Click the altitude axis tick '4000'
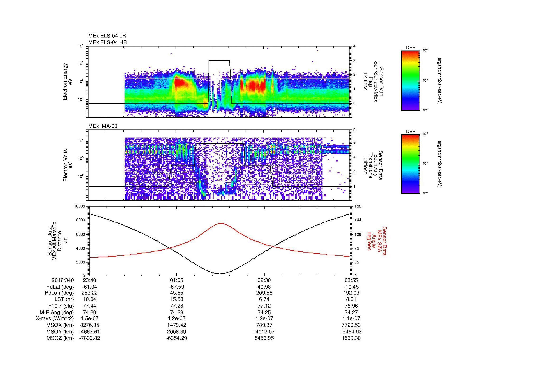This screenshot has height=392, width=555. point(81,248)
